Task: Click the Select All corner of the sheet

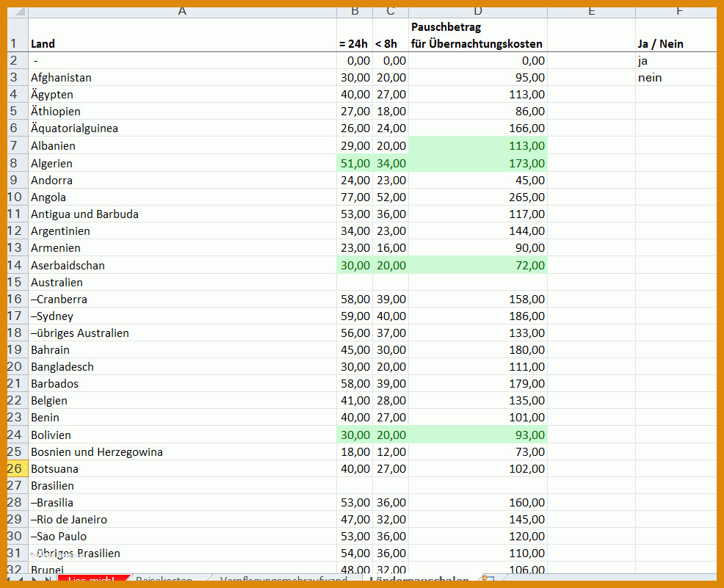Action: tap(18, 12)
